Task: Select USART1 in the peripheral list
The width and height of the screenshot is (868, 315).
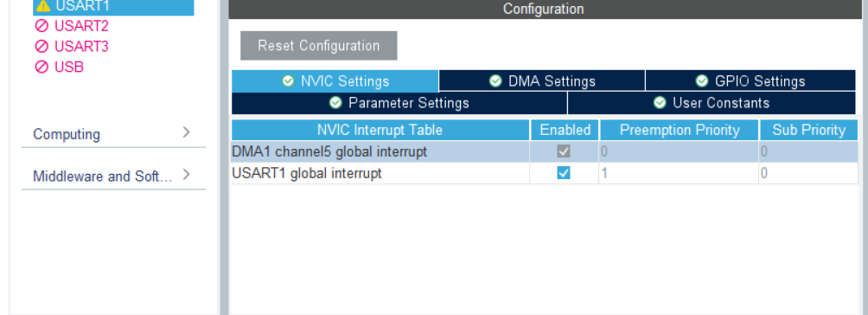Action: [113, 7]
